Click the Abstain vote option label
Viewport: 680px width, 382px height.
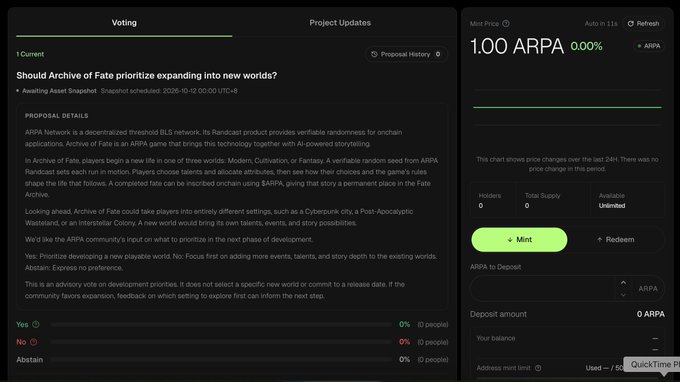pos(29,359)
